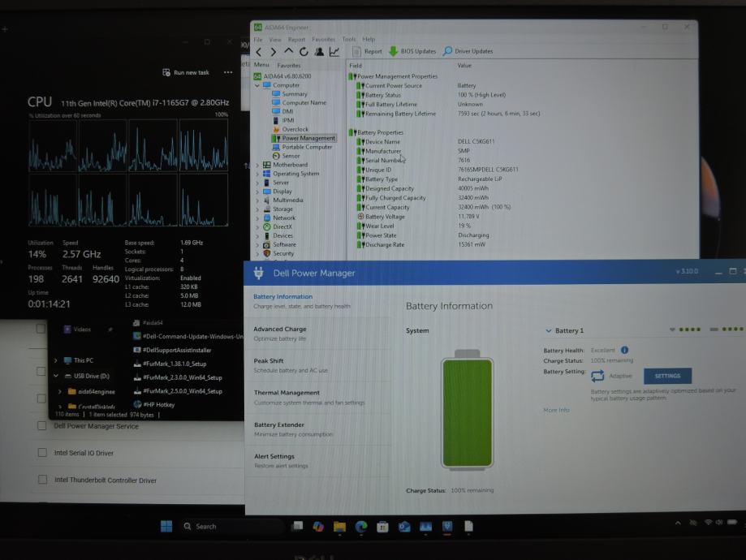Image resolution: width=746 pixels, height=560 pixels.
Task: Open the AIDA64 graph toolbar icon
Action: coord(334,51)
